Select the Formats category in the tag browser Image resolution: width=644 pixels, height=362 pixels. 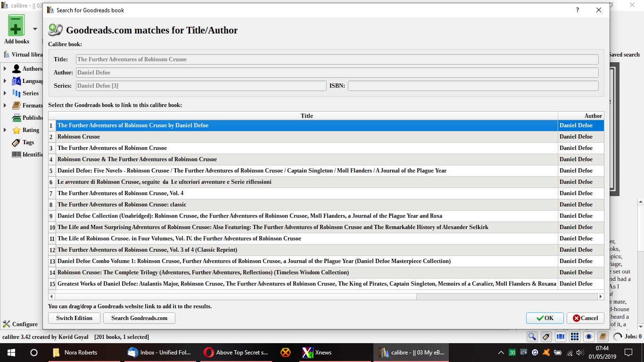27,106
